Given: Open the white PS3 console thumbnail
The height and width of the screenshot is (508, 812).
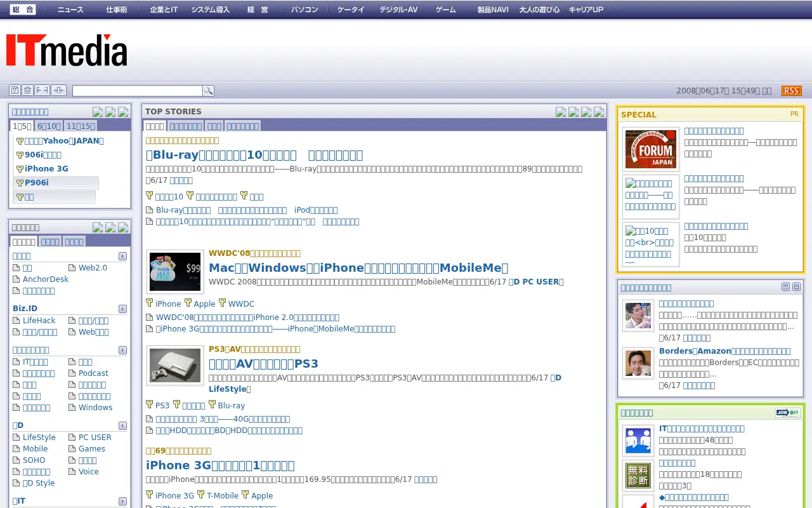Looking at the screenshot, I should pyautogui.click(x=175, y=365).
